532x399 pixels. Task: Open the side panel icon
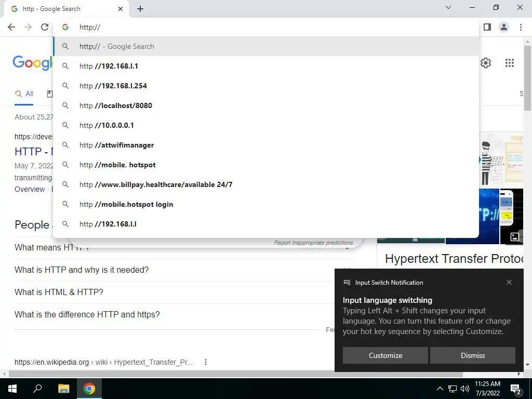tap(487, 27)
